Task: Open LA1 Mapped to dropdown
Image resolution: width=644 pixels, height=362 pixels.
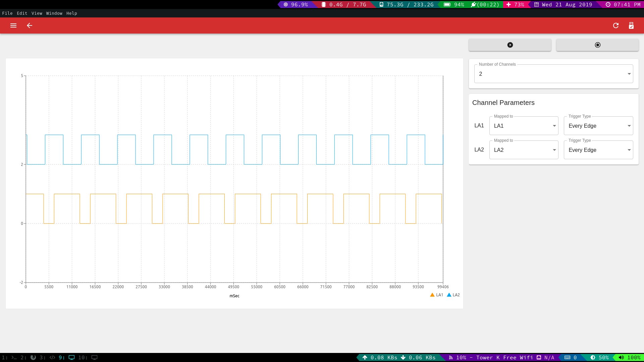Action: tap(524, 126)
